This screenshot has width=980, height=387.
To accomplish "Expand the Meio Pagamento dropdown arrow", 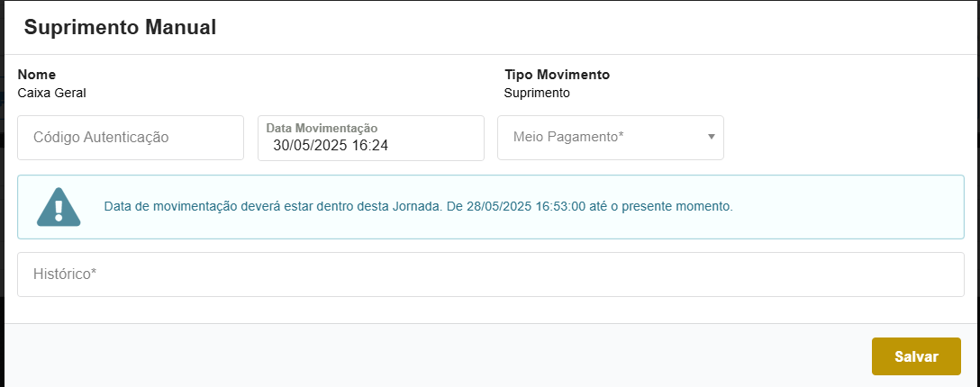I will point(711,138).
